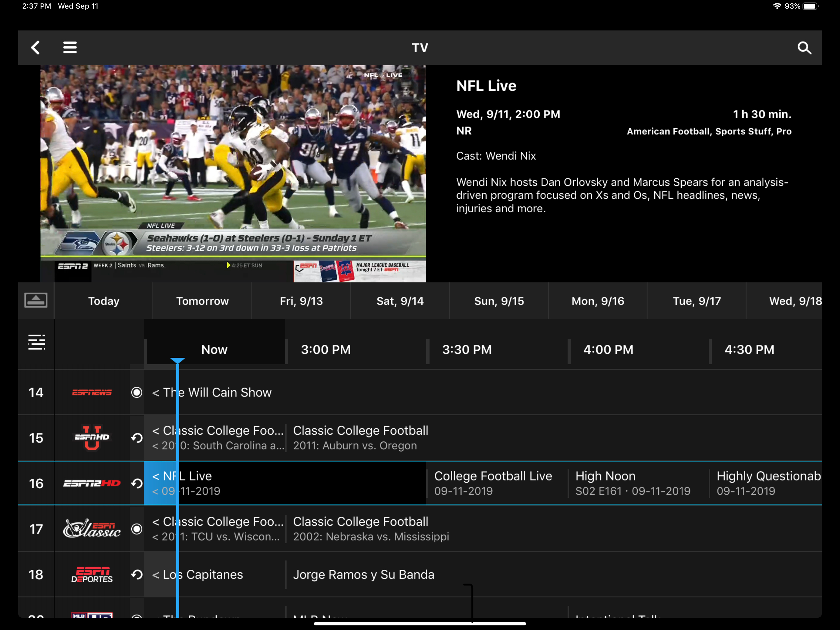Select channel number 18
840x630 pixels.
pyautogui.click(x=36, y=575)
